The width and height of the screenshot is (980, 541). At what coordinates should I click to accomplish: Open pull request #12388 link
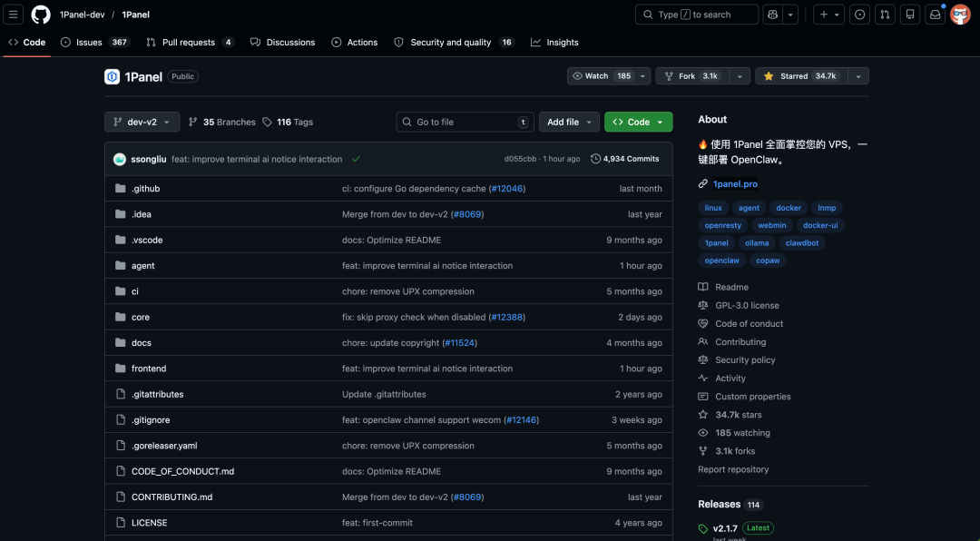(507, 317)
